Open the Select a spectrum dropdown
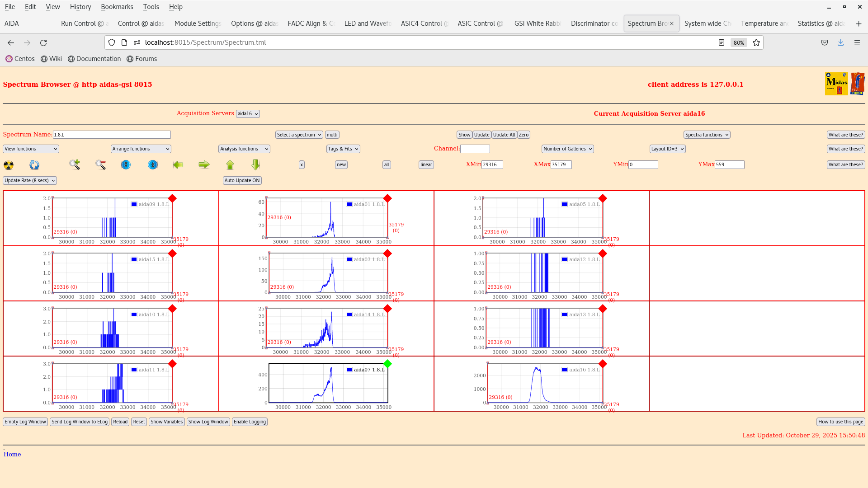This screenshot has height=488, width=868. pos(299,134)
